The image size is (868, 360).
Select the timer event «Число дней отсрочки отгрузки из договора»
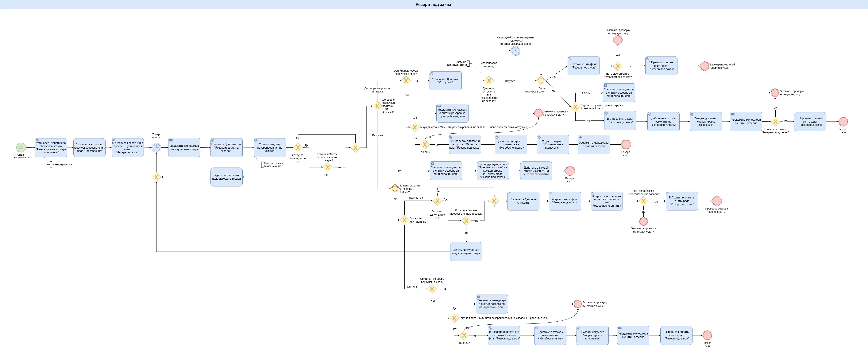click(515, 51)
